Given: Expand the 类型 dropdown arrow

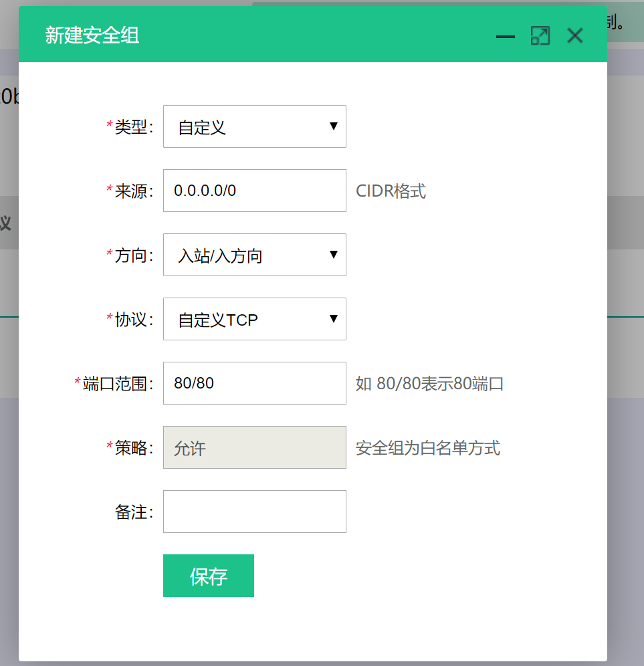Looking at the screenshot, I should coord(334,126).
